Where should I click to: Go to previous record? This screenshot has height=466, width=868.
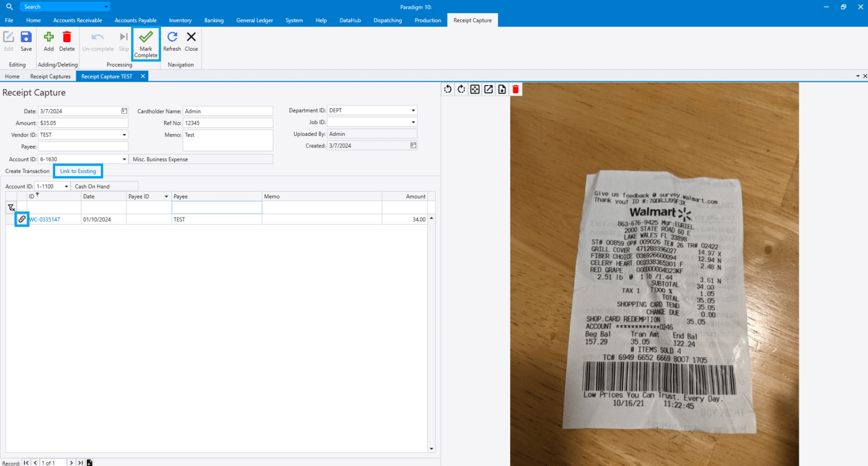[x=35, y=462]
